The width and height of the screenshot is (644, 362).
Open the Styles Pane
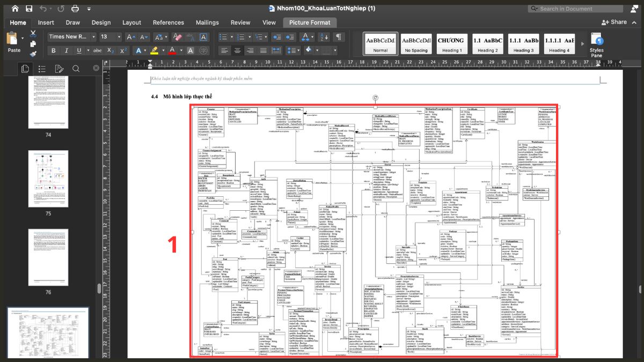pos(597,45)
